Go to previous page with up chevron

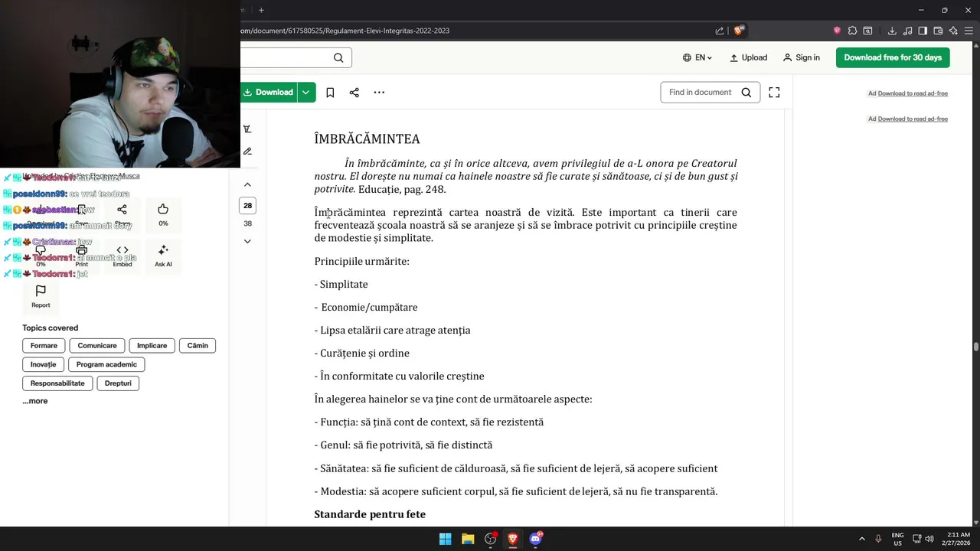pos(247,184)
